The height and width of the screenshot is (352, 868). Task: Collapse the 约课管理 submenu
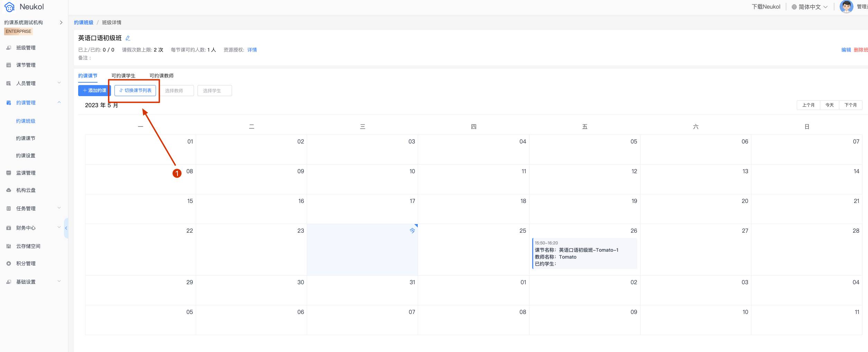pyautogui.click(x=34, y=103)
